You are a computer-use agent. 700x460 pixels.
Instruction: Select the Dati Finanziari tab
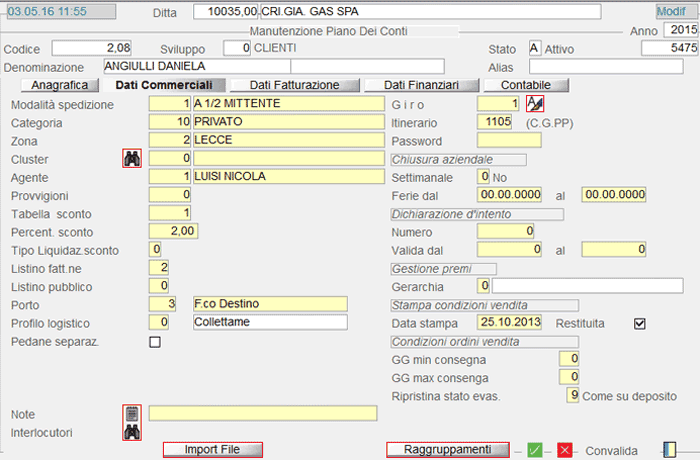[421, 85]
